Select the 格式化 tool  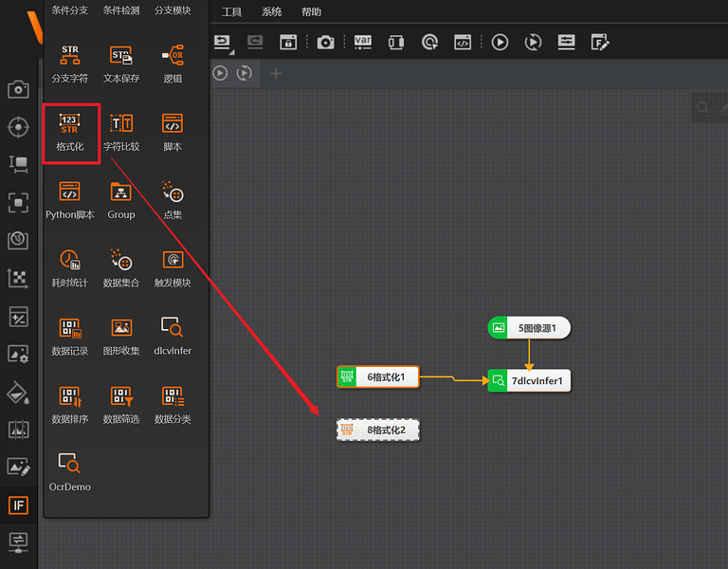69,133
